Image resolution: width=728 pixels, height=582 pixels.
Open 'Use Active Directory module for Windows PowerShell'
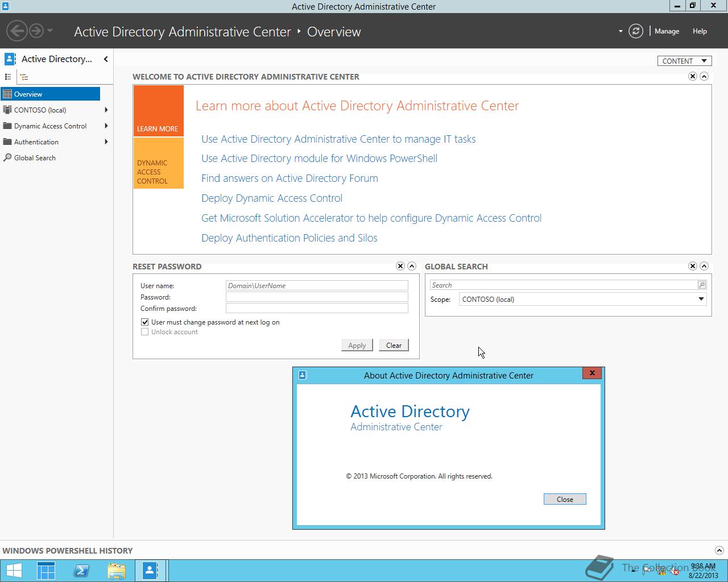click(319, 159)
